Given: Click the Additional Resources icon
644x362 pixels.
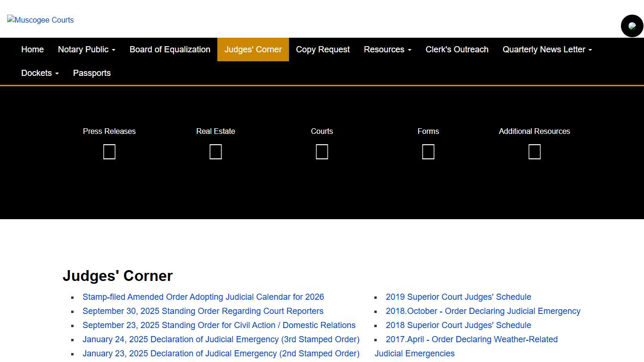Looking at the screenshot, I should click(x=534, y=151).
